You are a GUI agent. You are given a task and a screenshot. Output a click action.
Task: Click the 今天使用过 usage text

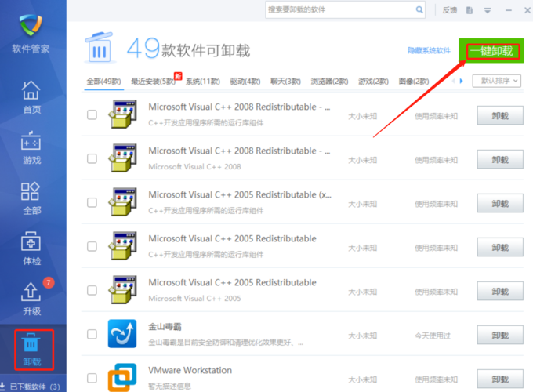[433, 336]
